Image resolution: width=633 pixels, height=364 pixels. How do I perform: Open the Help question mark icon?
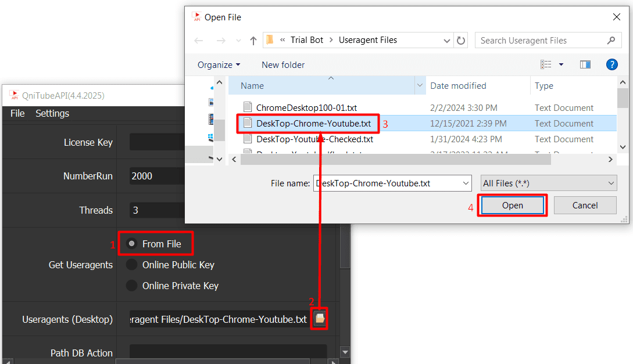611,64
